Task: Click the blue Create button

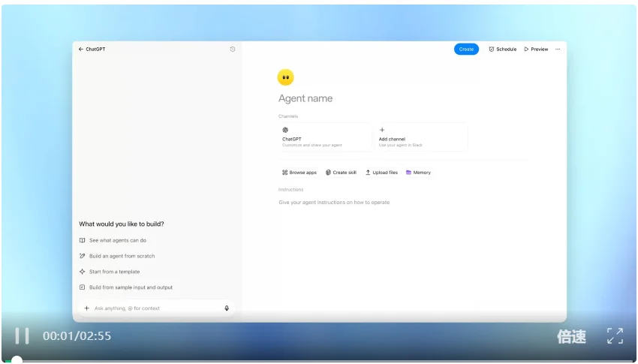Action: [466, 50]
